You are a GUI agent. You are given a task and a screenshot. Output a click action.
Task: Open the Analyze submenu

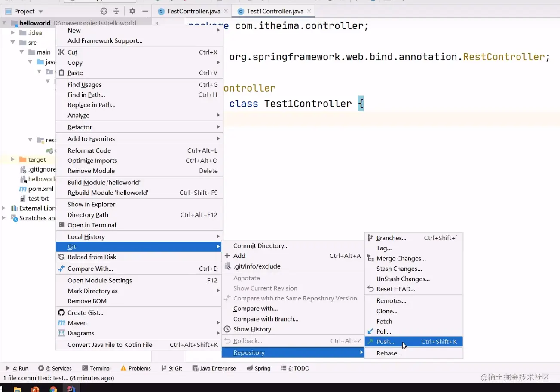(140, 116)
